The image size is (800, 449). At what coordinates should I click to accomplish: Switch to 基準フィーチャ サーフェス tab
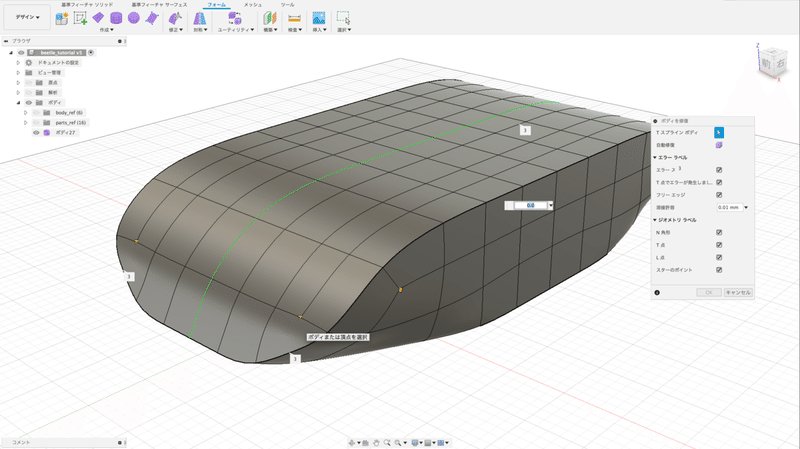tap(159, 5)
